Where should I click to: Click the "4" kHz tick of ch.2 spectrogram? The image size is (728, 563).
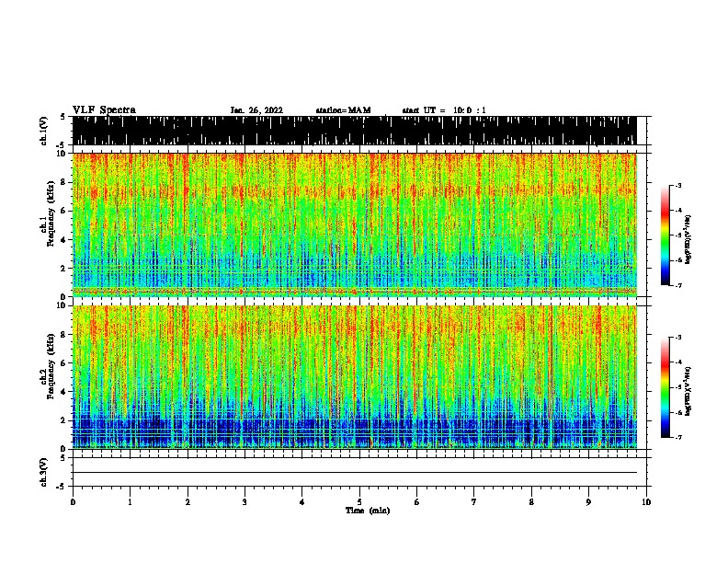point(64,392)
